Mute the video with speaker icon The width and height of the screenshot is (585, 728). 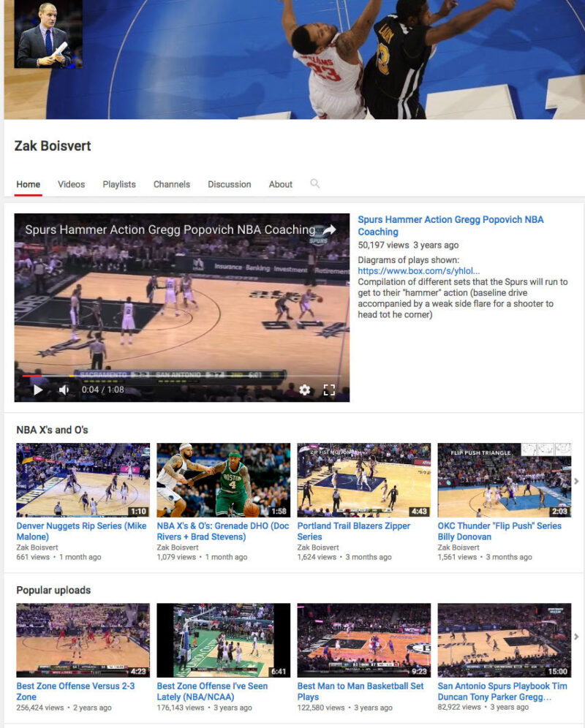(64, 390)
